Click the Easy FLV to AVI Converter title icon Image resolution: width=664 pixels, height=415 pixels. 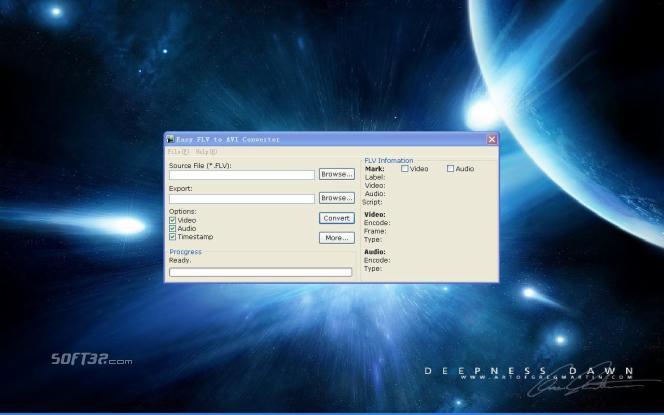pos(170,139)
